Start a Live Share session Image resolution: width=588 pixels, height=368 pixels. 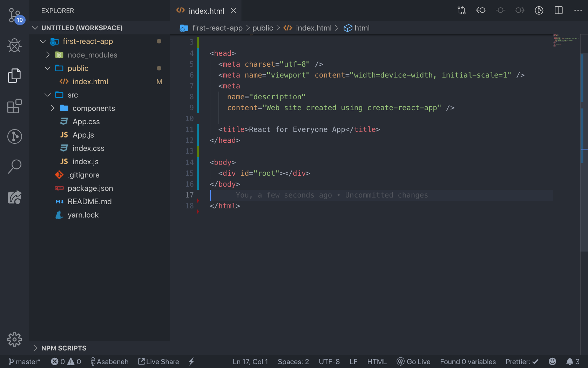[158, 362]
